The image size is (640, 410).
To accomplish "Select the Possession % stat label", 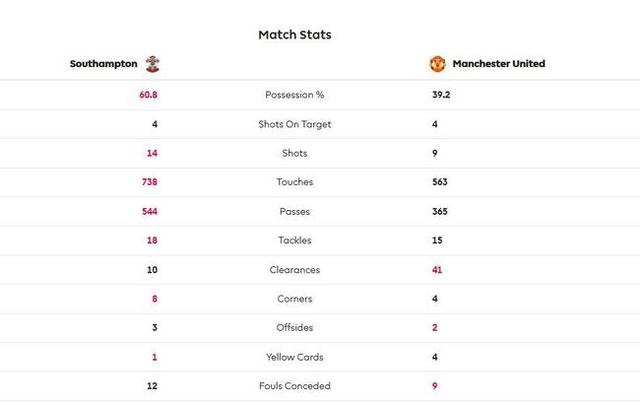I will tap(295, 95).
